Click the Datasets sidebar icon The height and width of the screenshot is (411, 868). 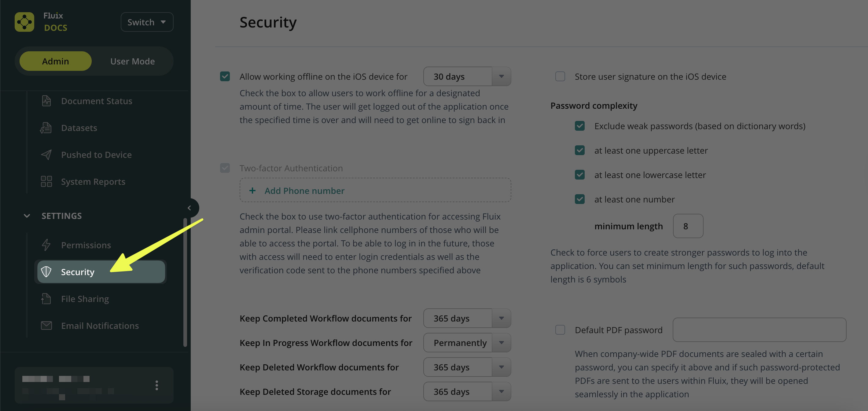click(46, 128)
